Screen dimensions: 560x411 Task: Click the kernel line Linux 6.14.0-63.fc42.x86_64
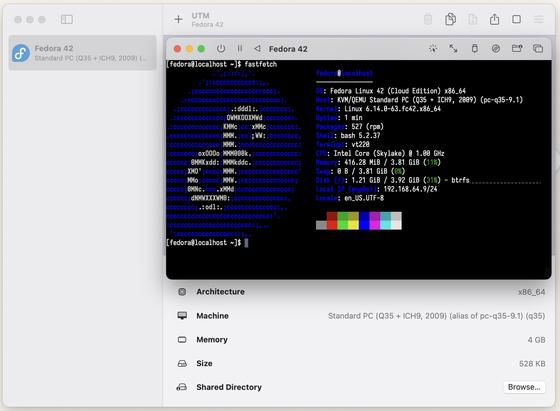378,109
